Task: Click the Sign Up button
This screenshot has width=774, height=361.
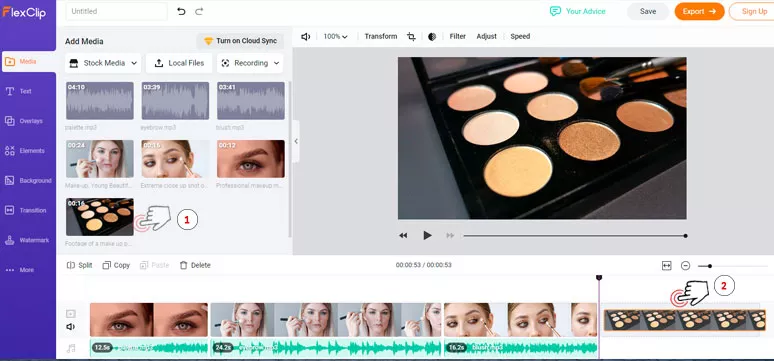Action: [752, 11]
